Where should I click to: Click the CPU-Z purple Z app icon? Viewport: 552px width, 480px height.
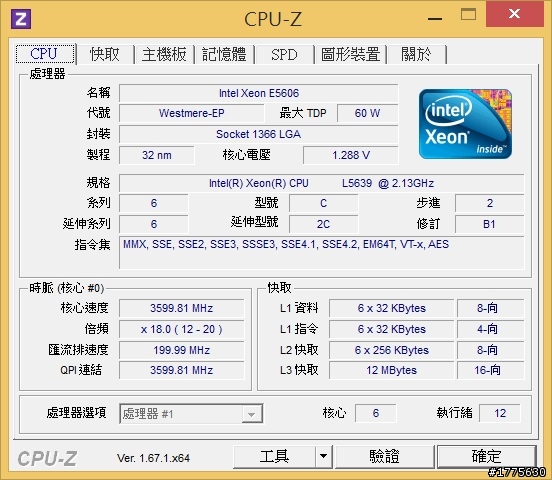pos(21,19)
